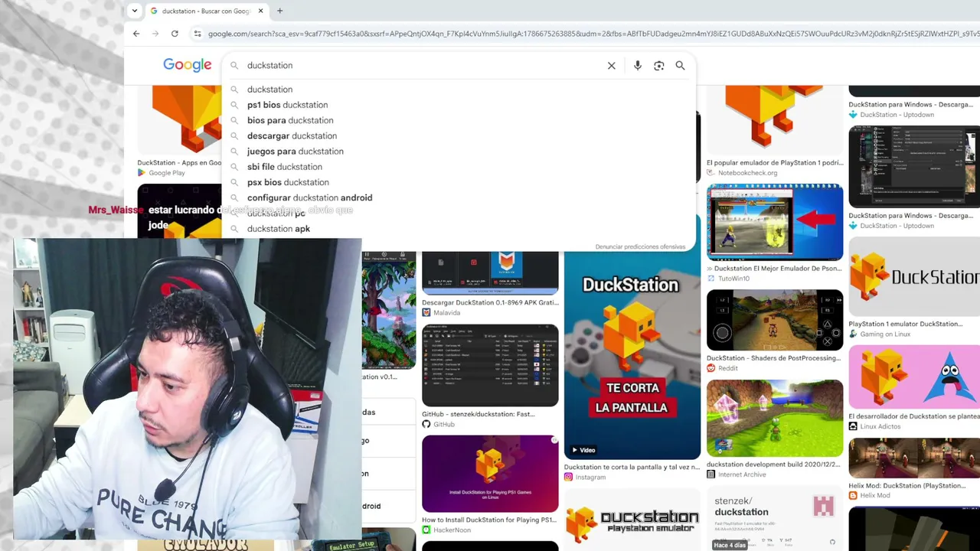Open 'DuckStation - Apps en Goo...' result title
The image size is (980, 551).
pos(179,163)
